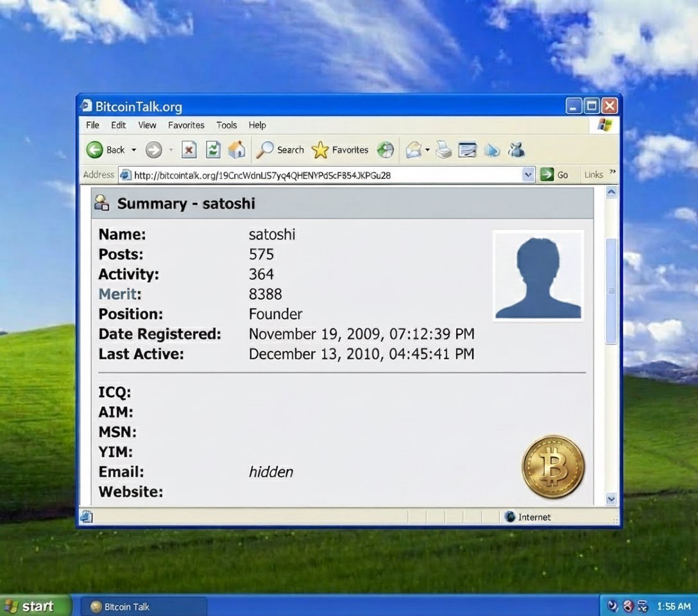Follow the Merit link in profile
The width and height of the screenshot is (698, 616).
(x=117, y=294)
